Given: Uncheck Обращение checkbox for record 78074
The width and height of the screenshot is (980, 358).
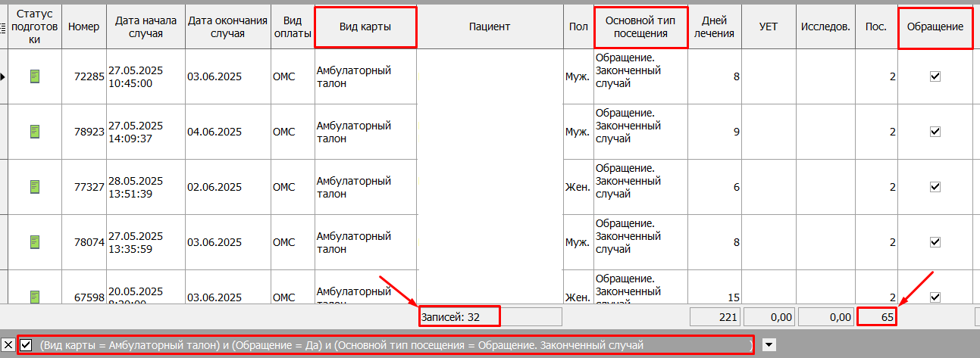Looking at the screenshot, I should tap(935, 242).
